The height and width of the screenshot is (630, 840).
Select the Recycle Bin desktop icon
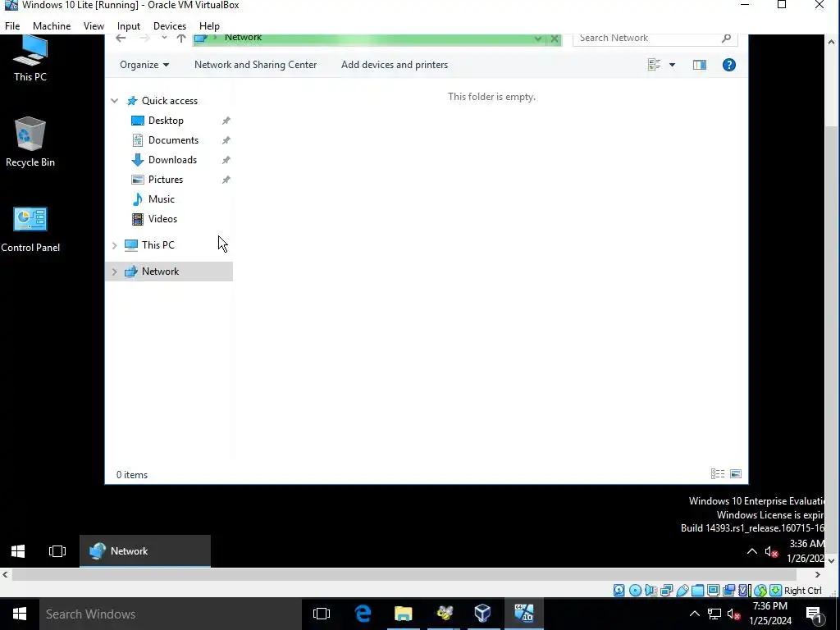[30, 141]
